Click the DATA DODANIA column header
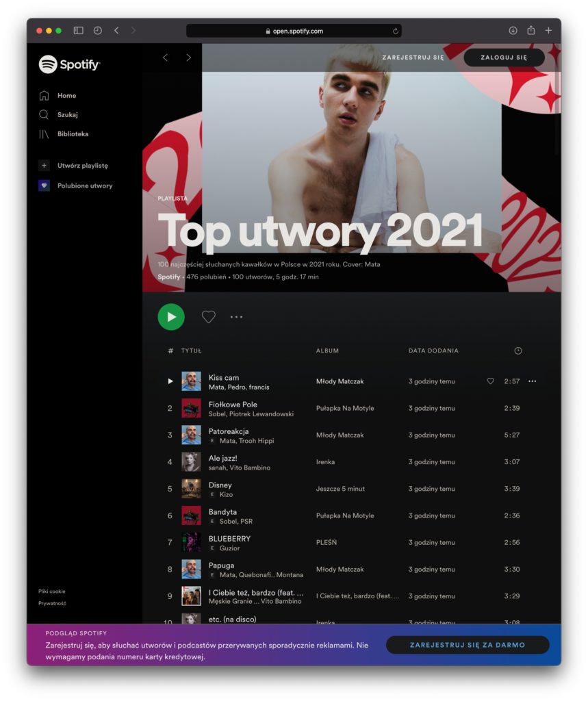This screenshot has height=701, width=588. [x=433, y=351]
